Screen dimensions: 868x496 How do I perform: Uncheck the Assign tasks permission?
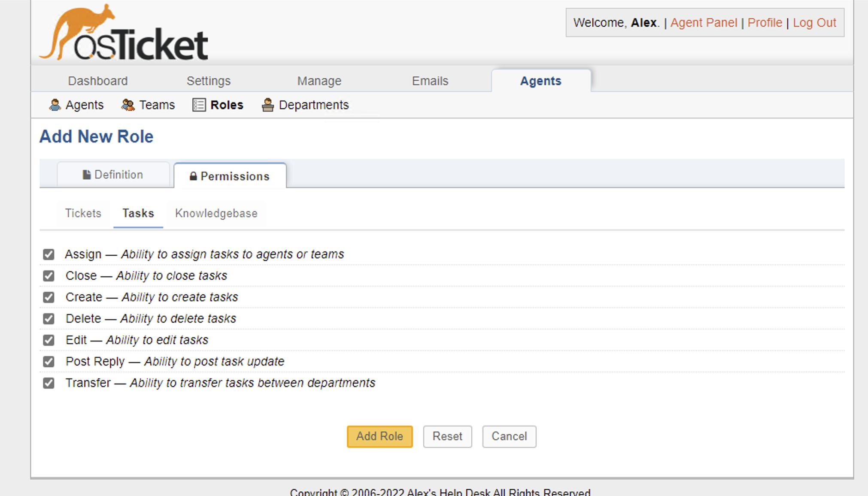click(x=49, y=254)
